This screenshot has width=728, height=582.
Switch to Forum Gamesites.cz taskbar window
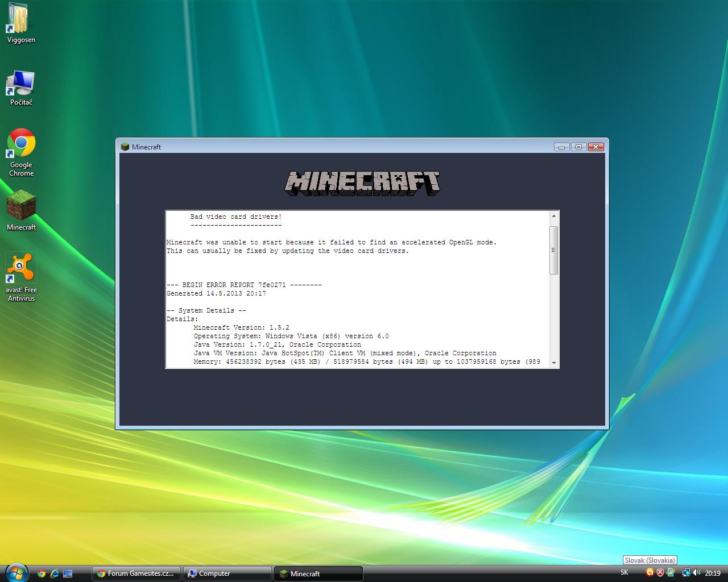[x=136, y=573]
